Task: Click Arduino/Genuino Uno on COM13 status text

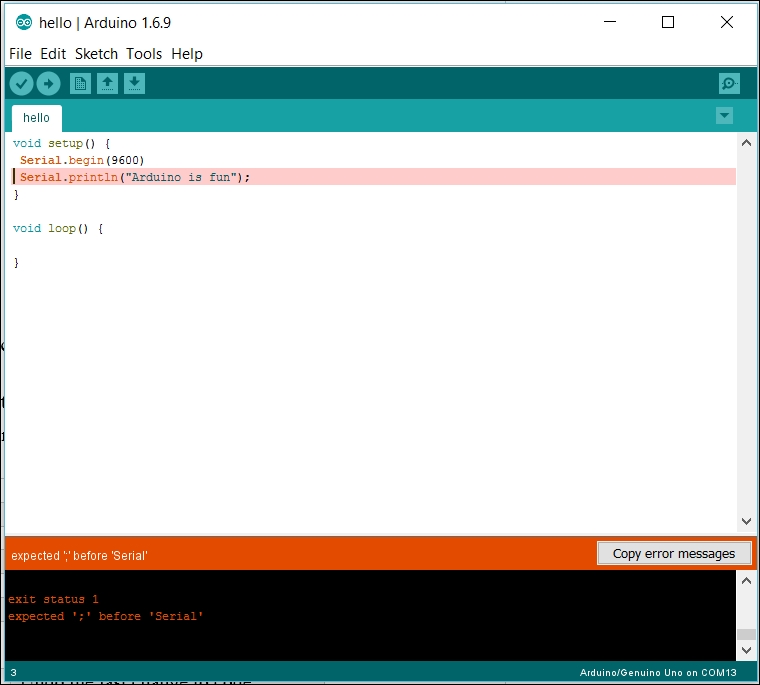Action: [x=658, y=673]
